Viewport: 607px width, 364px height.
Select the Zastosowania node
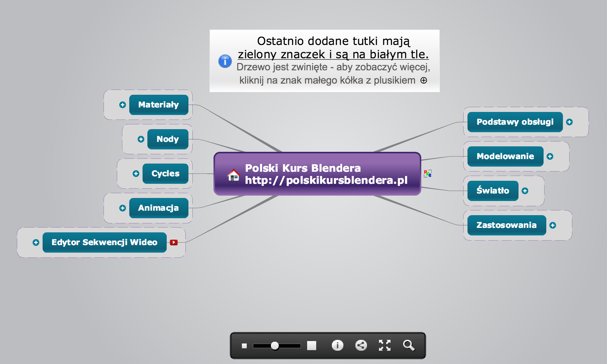pos(507,225)
